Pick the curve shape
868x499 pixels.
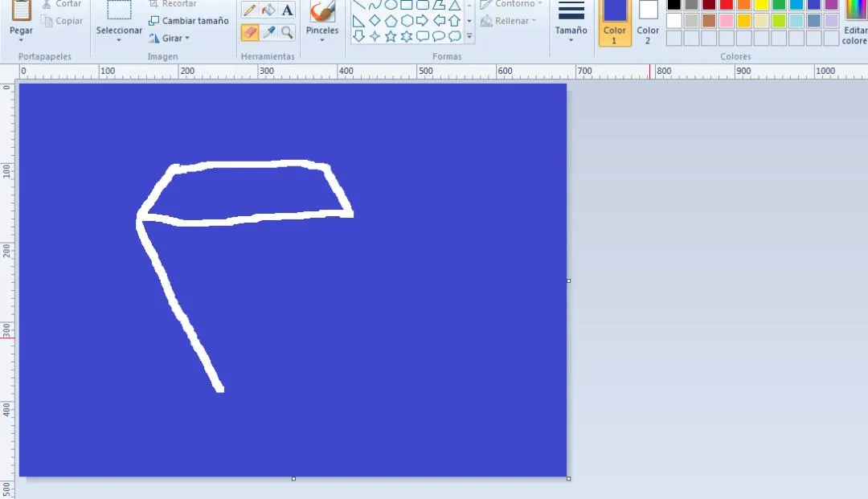[375, 5]
